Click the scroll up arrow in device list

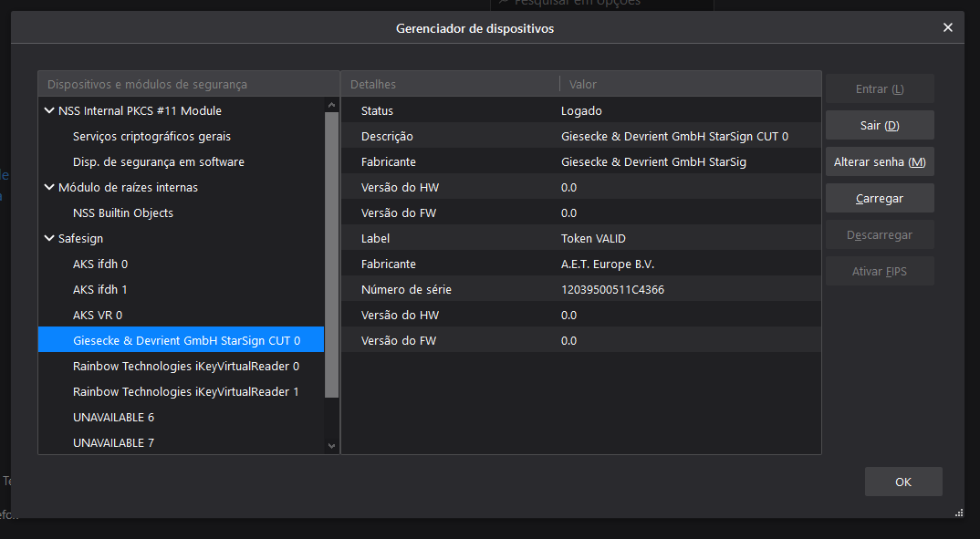tap(331, 106)
